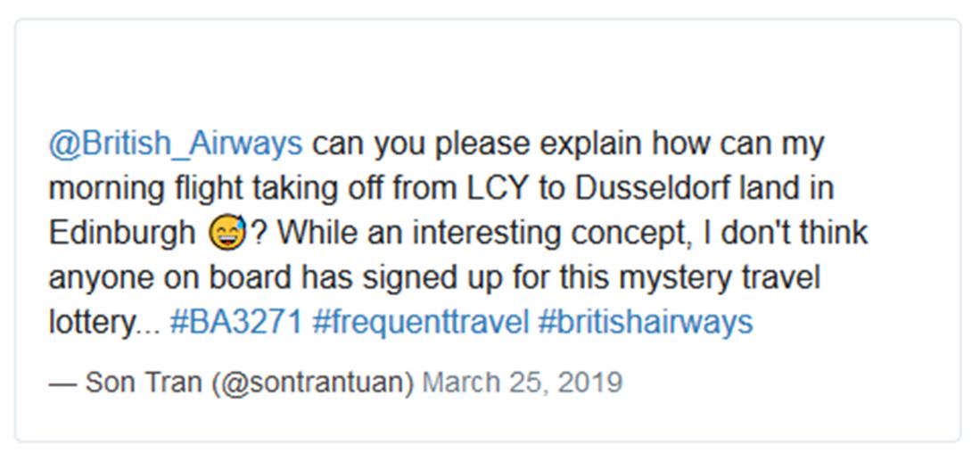Click the phrase mystery travel

704,277
